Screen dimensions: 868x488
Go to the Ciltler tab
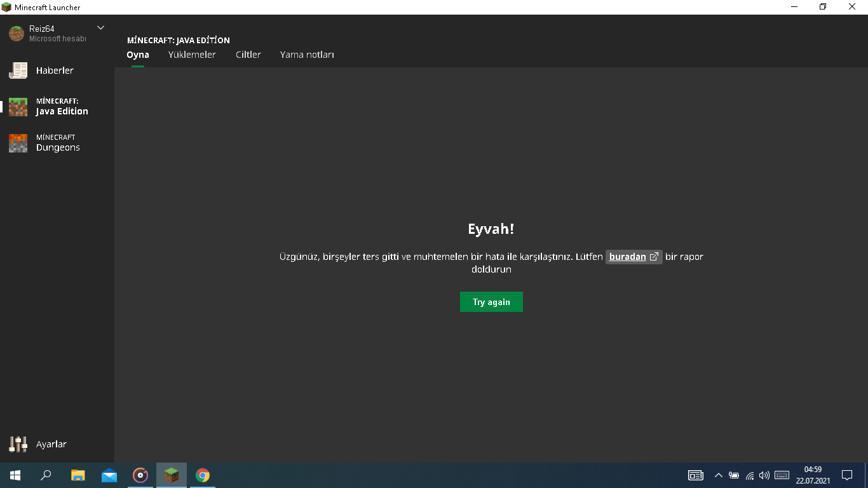click(248, 55)
